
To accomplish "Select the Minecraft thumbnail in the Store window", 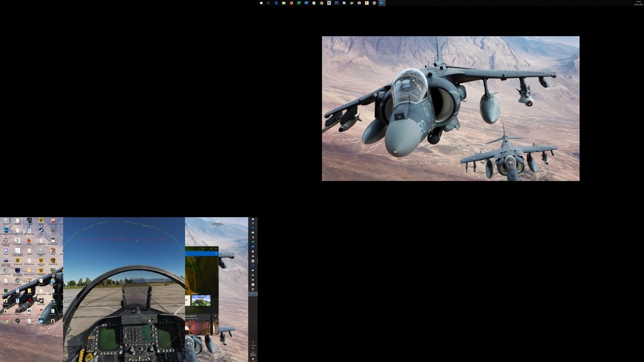I will [201, 300].
